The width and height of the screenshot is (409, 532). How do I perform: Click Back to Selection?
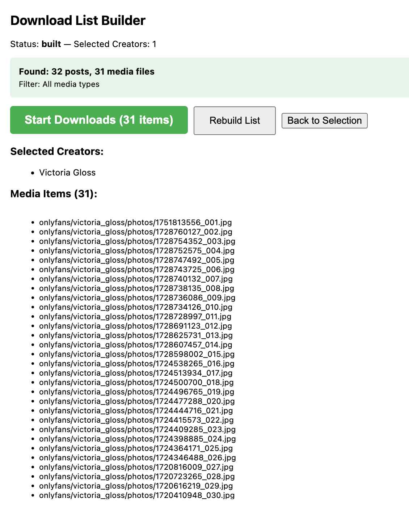pos(324,120)
